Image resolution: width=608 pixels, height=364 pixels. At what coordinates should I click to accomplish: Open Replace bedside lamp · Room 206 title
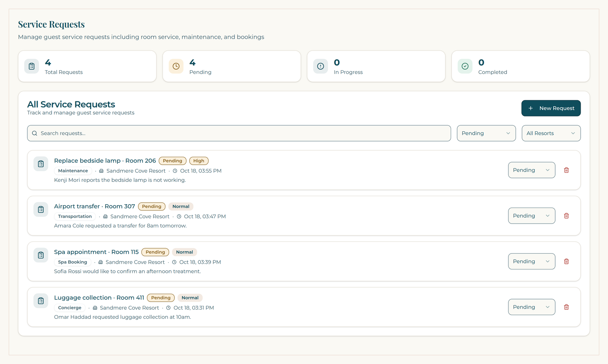click(105, 161)
